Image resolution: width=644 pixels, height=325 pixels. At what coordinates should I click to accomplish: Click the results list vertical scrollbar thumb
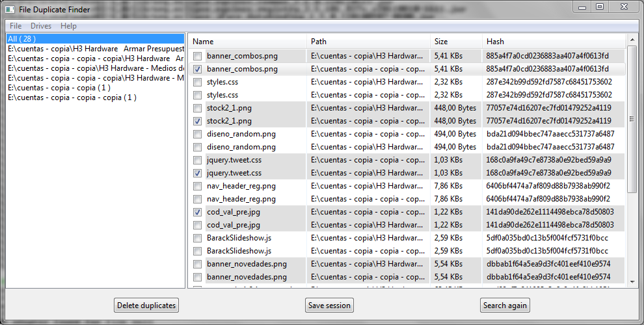tap(632, 119)
